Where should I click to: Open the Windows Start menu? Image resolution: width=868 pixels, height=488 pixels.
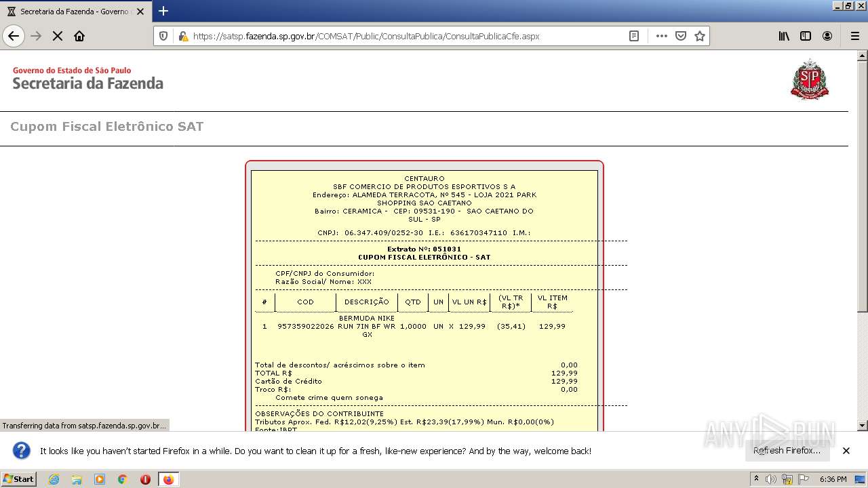click(18, 479)
